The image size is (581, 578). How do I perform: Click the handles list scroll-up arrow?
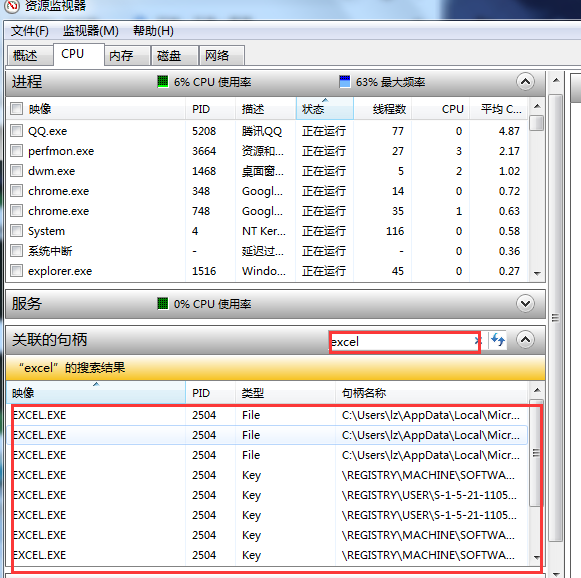pos(537,390)
